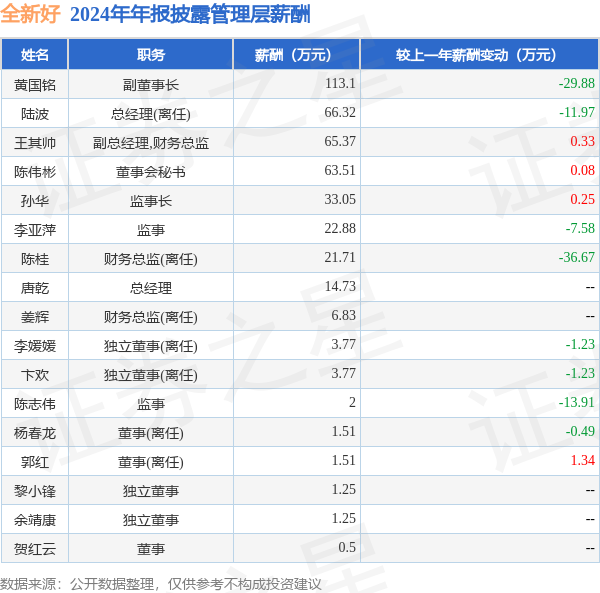This screenshot has height=593, width=600.
Task: Click salary value 0.5
Action: (x=347, y=548)
